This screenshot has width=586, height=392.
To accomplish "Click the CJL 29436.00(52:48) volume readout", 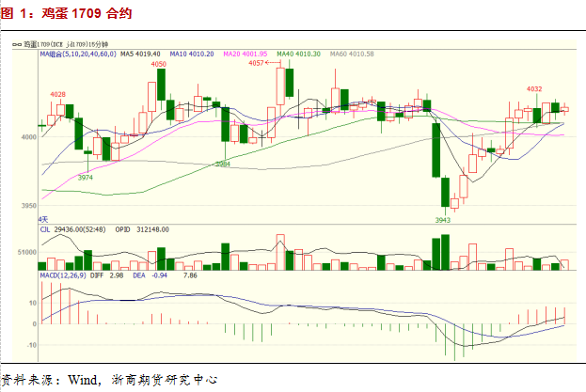I will 72,229.
